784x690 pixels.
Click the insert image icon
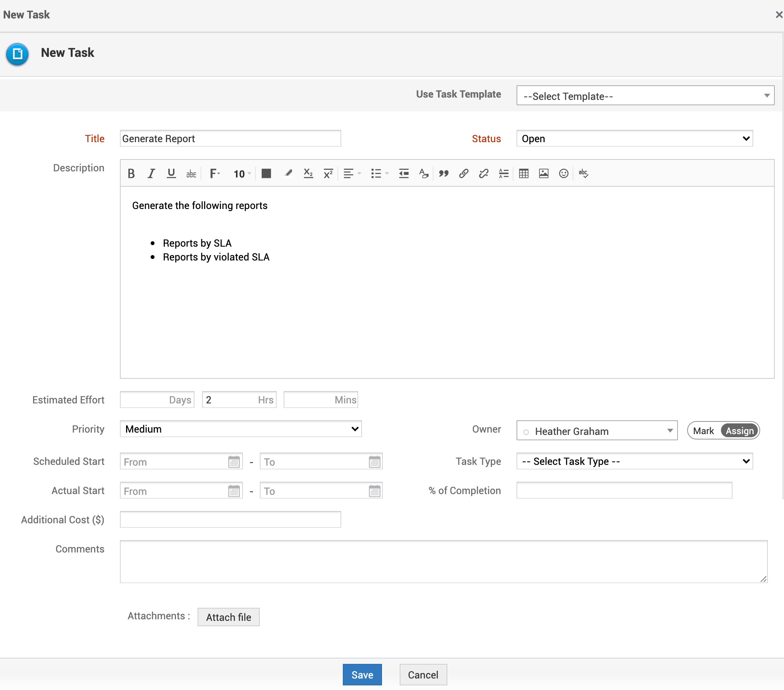click(543, 174)
